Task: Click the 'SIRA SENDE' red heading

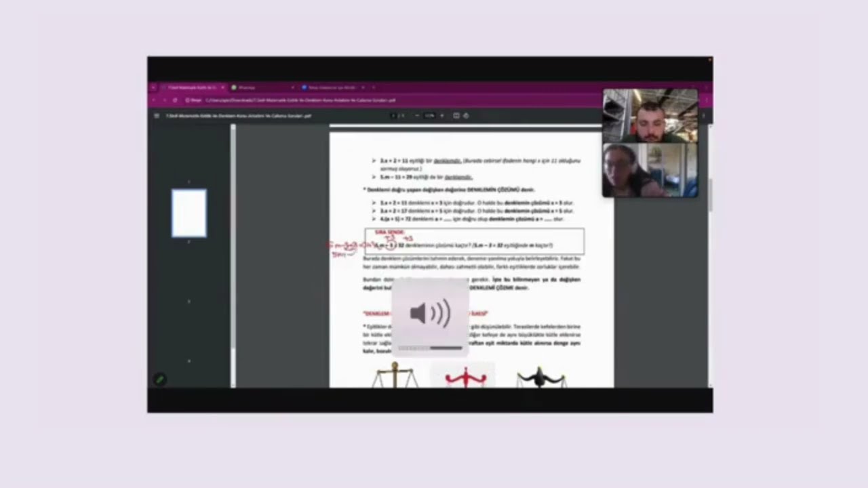Action: pos(389,232)
